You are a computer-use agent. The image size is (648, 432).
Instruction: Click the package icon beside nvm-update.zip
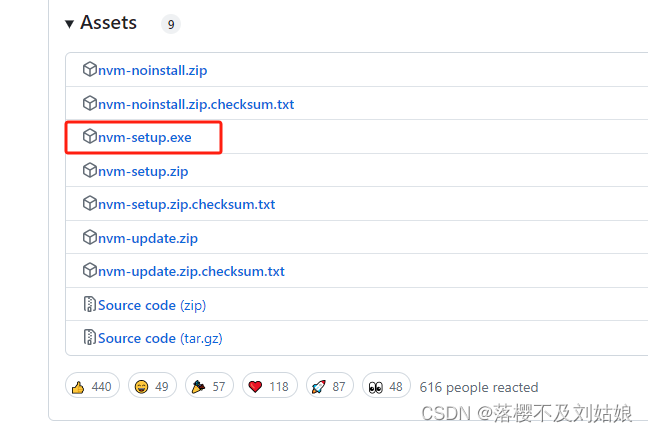pos(90,237)
